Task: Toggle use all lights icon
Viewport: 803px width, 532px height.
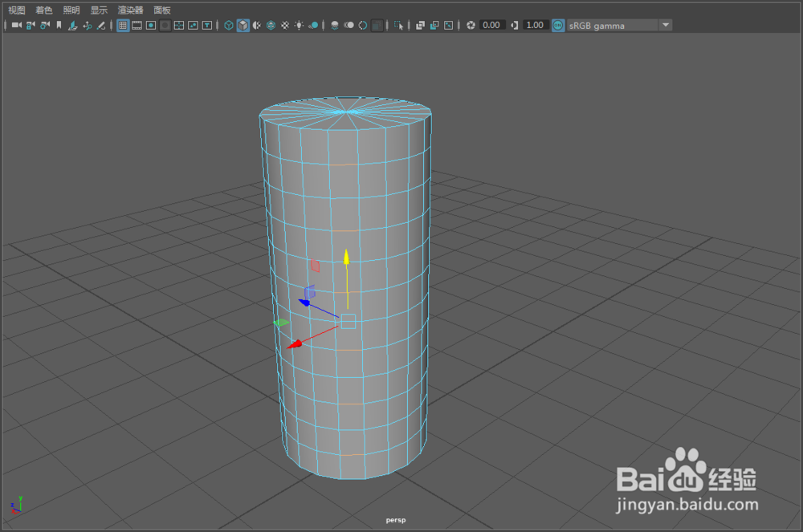Action: (299, 25)
